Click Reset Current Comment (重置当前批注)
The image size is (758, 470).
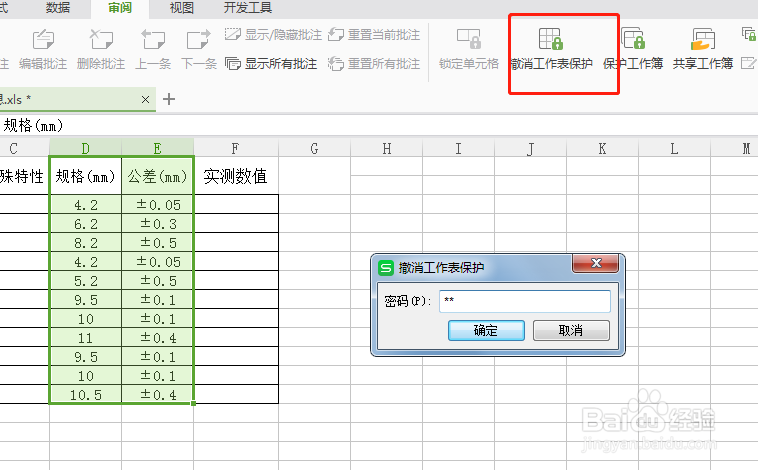click(x=374, y=35)
